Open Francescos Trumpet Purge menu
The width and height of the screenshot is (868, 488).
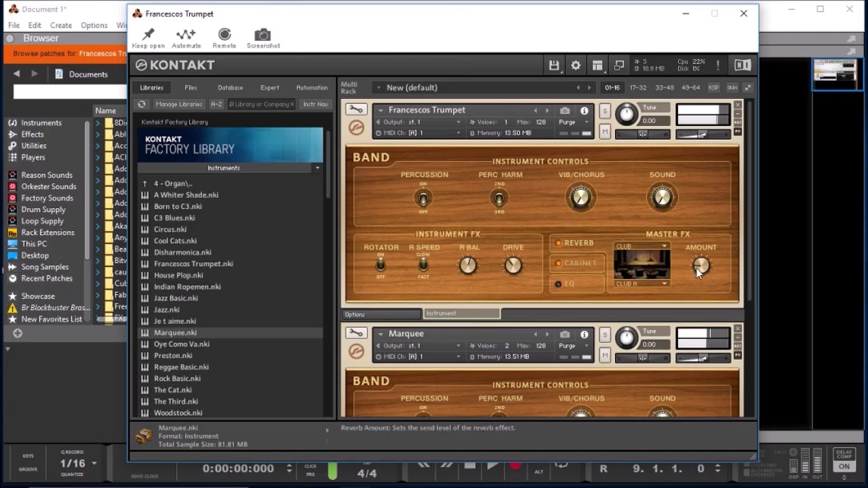573,122
